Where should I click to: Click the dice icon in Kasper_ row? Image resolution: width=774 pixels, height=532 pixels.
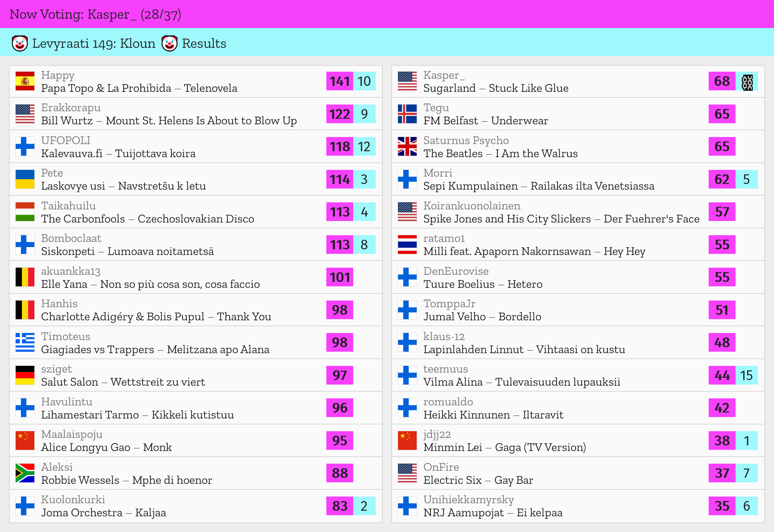[747, 82]
